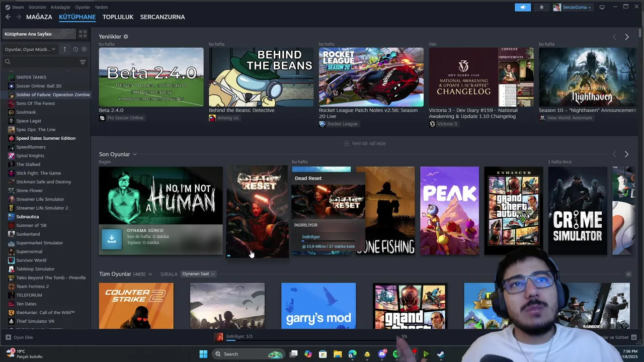The width and height of the screenshot is (644, 362).
Task: Select Sons Of The Forest in list
Action: coord(36,103)
